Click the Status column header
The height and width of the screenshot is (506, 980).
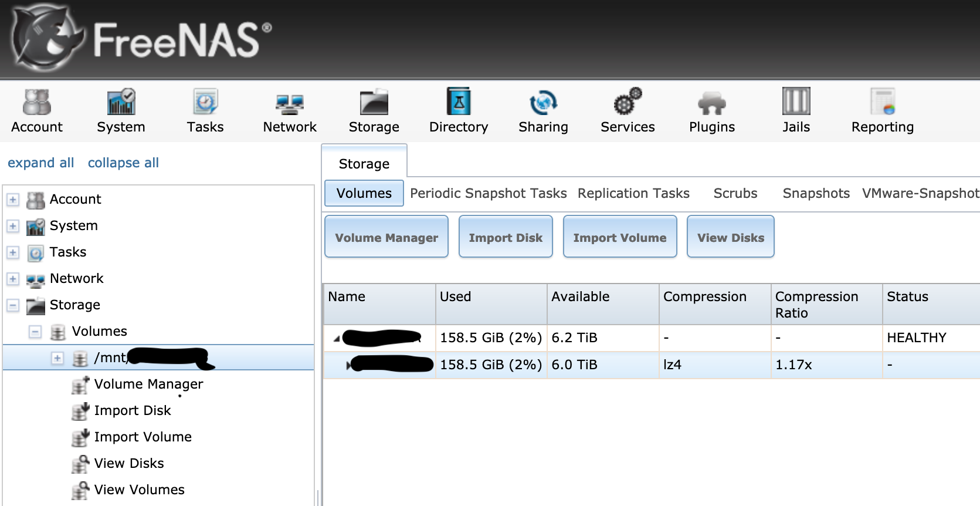(931, 304)
